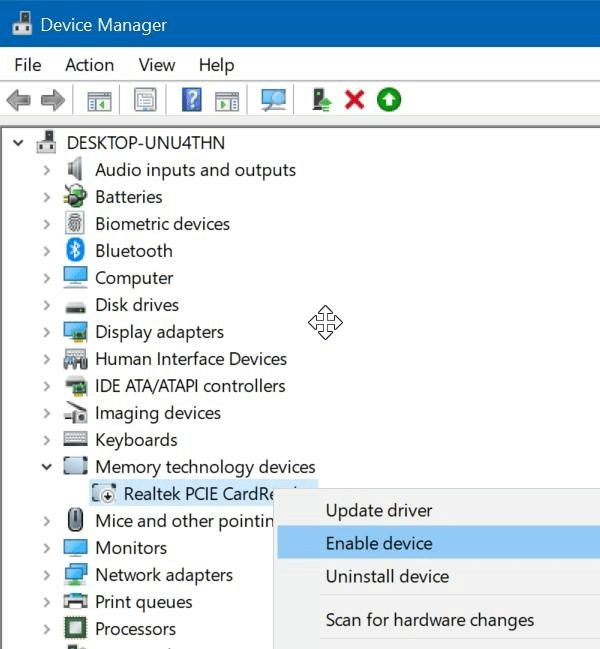
Task: Click the green Enable device toolbar icon
Action: coord(388,100)
